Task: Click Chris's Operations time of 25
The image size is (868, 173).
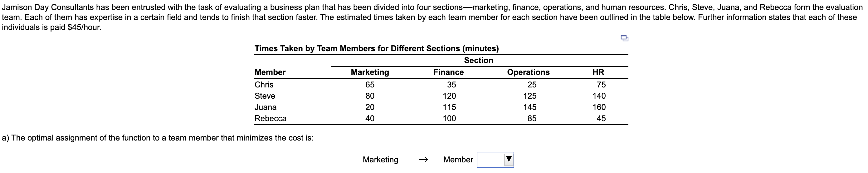Action: [x=532, y=85]
